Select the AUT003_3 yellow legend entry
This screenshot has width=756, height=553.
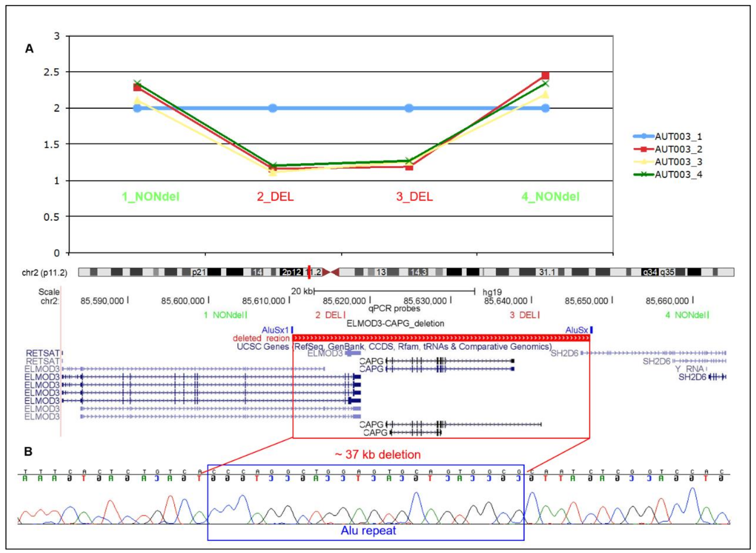(678, 162)
